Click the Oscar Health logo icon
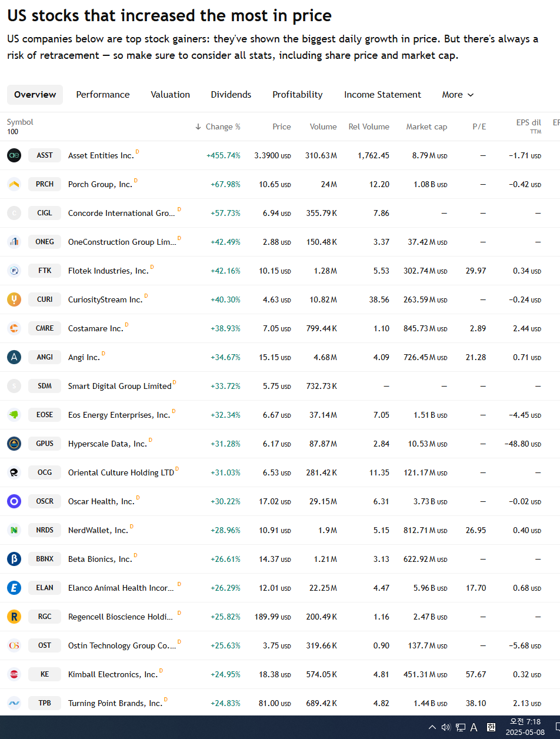 point(14,501)
